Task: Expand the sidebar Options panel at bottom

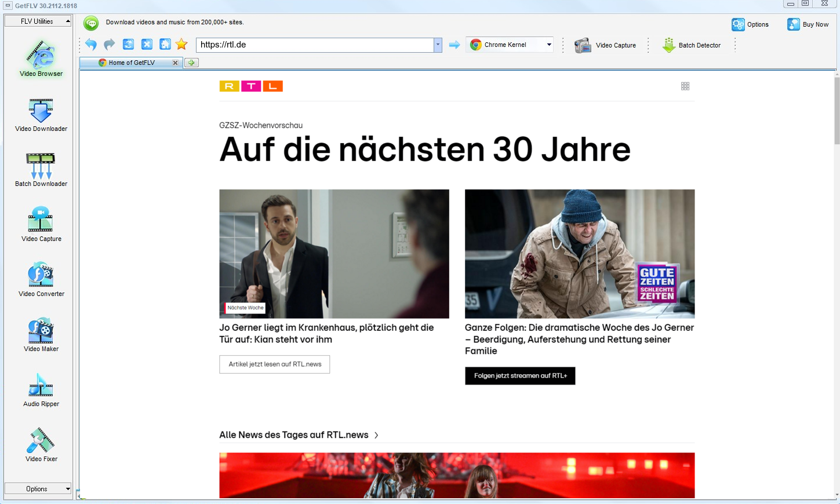Action: (38, 489)
